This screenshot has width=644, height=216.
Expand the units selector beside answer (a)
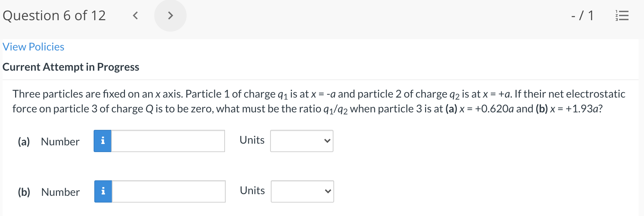(x=301, y=141)
